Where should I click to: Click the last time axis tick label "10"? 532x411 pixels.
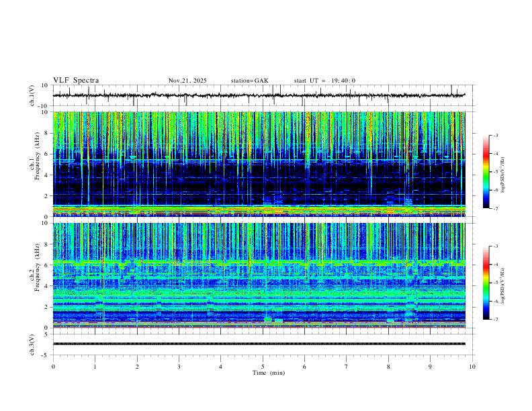click(x=472, y=367)
